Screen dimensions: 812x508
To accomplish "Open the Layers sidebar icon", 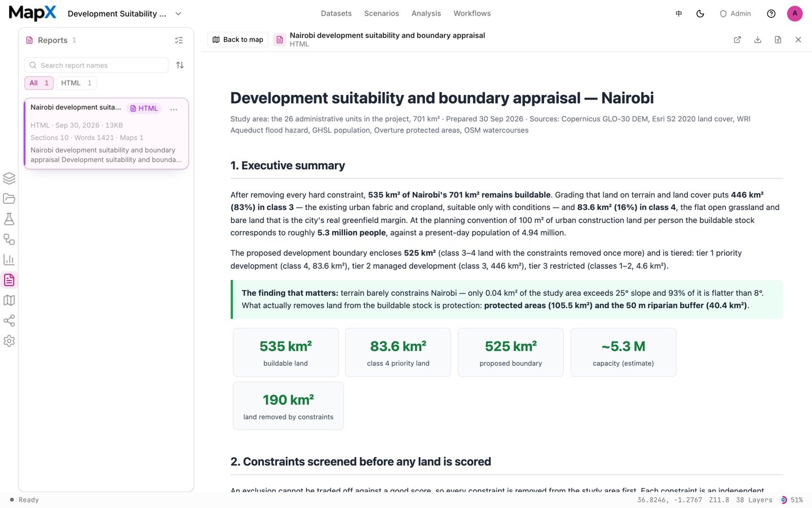I will point(9,178).
